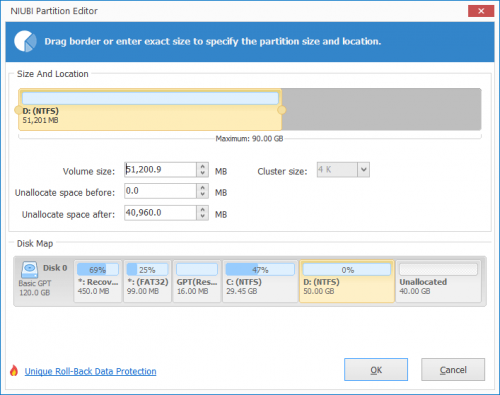500x395 pixels.
Task: Click the Basic GPT 120.0 GB label
Action: (x=35, y=288)
